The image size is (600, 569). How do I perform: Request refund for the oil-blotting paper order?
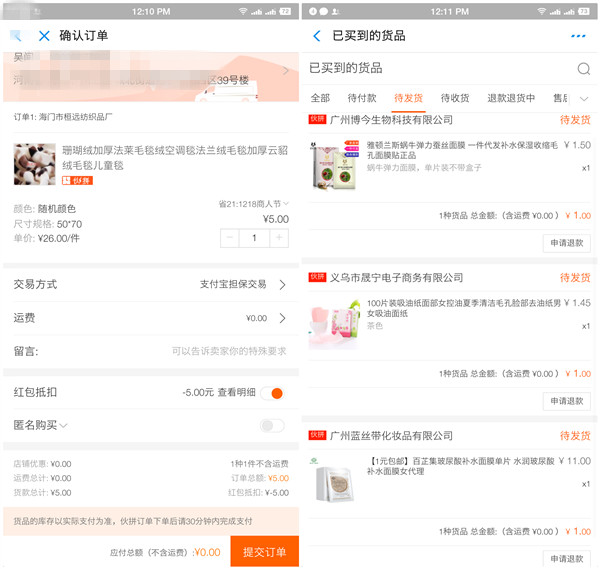[567, 401]
